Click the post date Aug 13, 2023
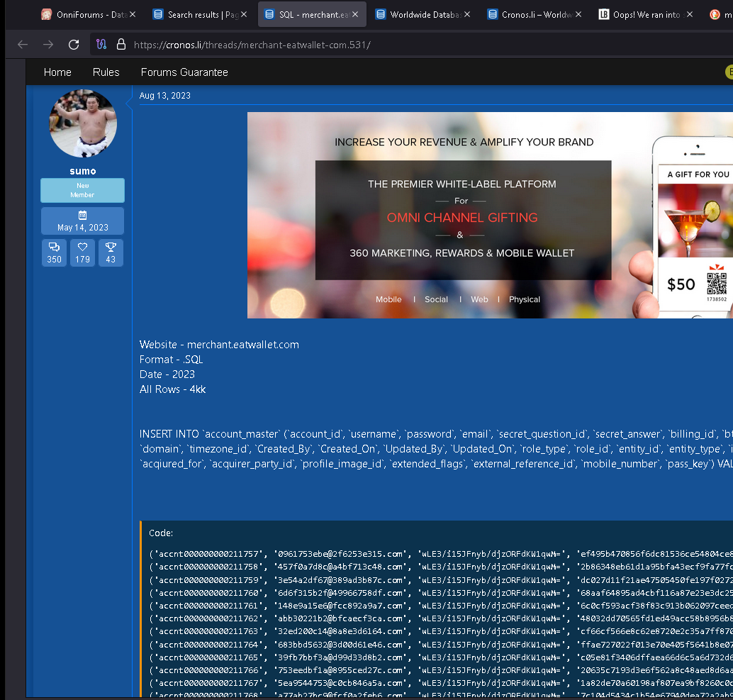733x700 pixels. click(x=165, y=96)
